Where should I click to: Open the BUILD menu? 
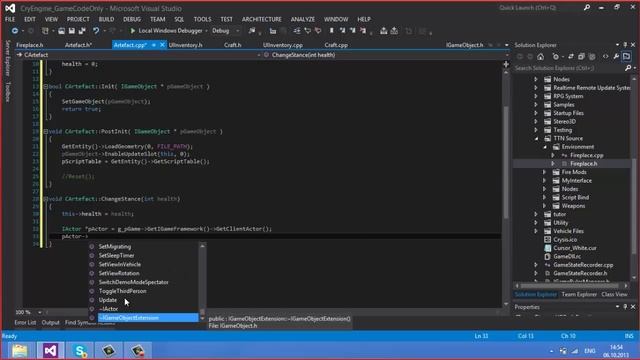[x=106, y=19]
